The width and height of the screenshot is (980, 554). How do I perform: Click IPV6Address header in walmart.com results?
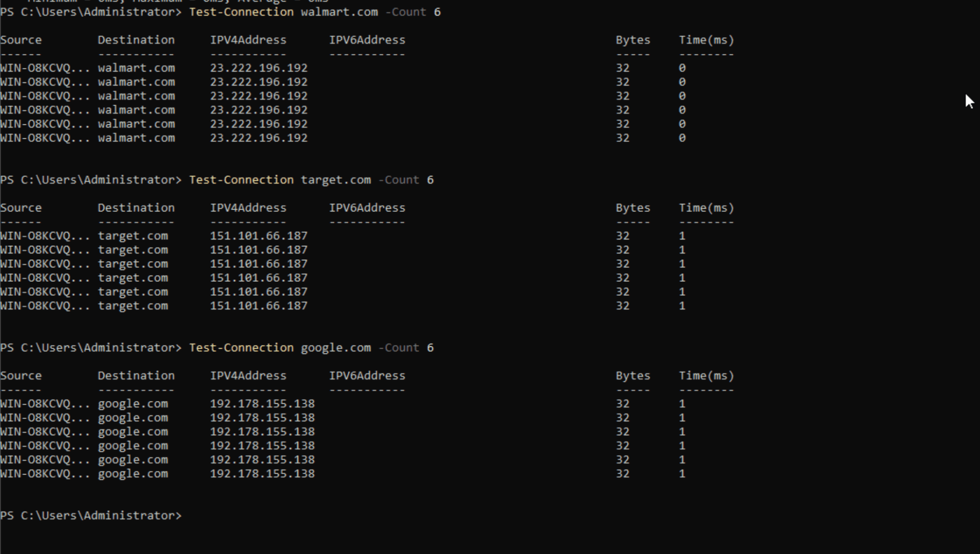coord(367,40)
